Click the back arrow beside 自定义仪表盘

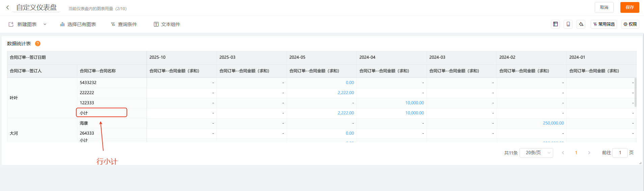pyautogui.click(x=8, y=7)
